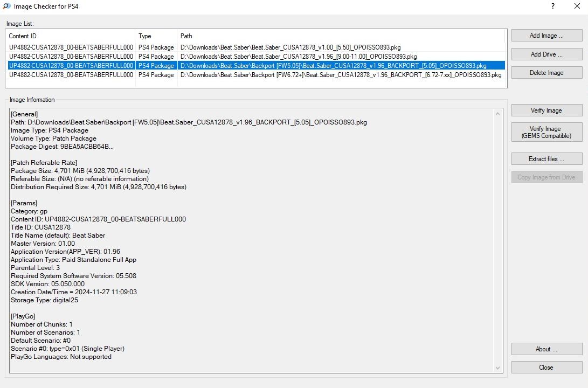Close window using title bar X

point(576,6)
